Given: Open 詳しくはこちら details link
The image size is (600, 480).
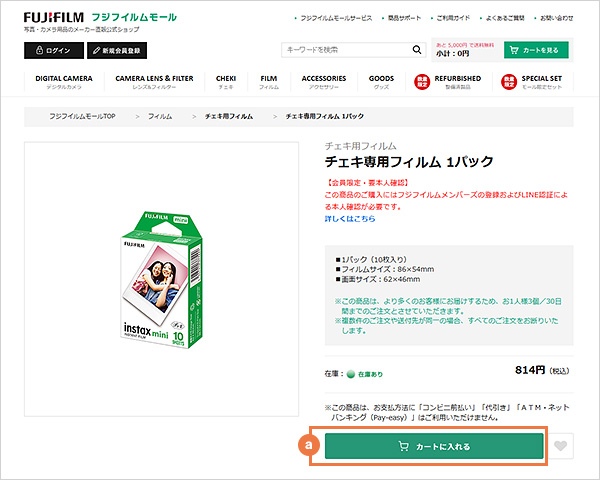Looking at the screenshot, I should [x=348, y=217].
